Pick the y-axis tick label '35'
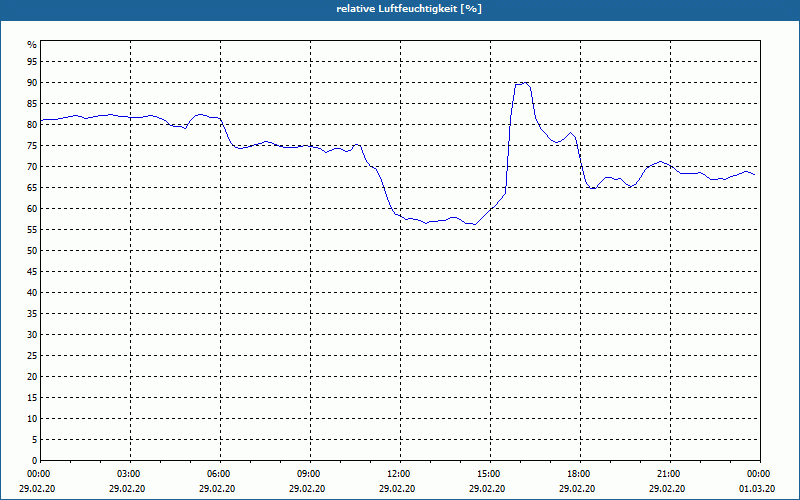This screenshot has width=800, height=500. [x=32, y=314]
